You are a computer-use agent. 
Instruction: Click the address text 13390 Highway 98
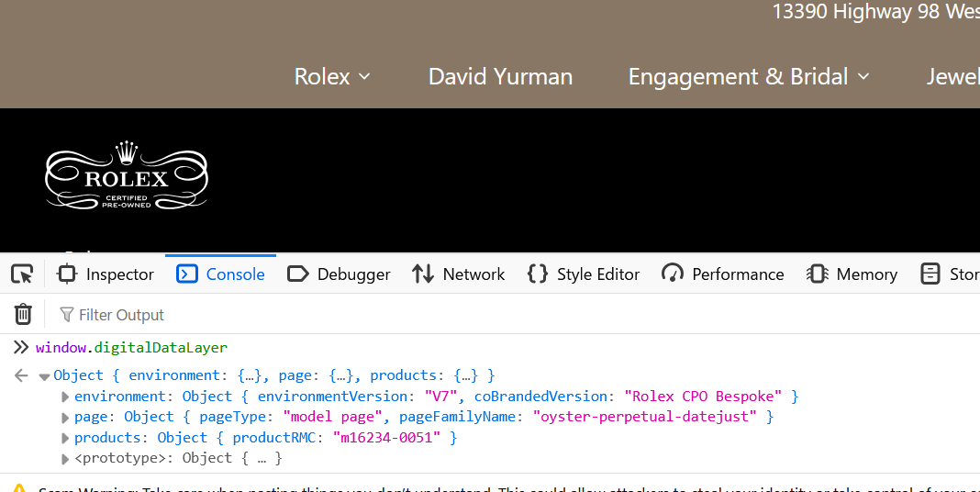pos(855,11)
